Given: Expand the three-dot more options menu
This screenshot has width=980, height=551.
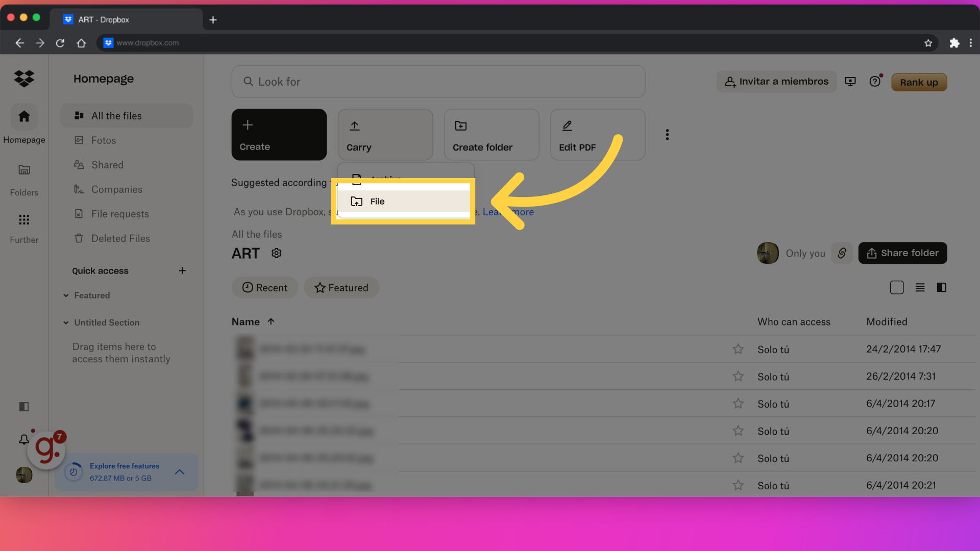Looking at the screenshot, I should pyautogui.click(x=667, y=135).
